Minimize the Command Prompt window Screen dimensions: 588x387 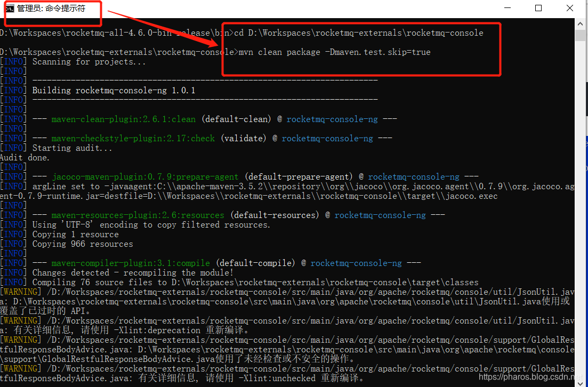tap(508, 8)
